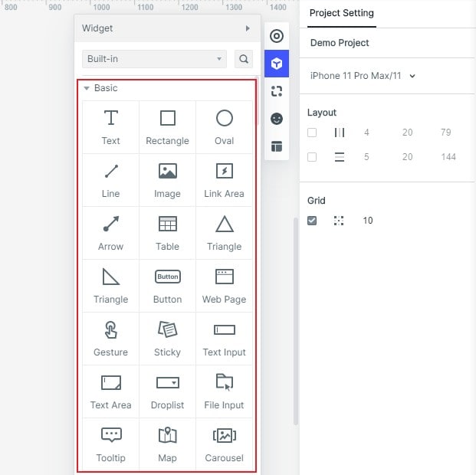Click the Layout section heading

click(x=322, y=113)
